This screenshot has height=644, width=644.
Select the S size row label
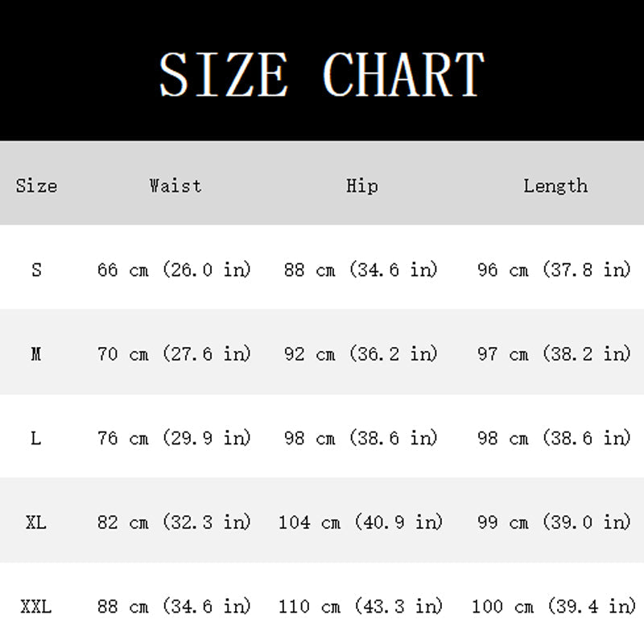[36, 270]
